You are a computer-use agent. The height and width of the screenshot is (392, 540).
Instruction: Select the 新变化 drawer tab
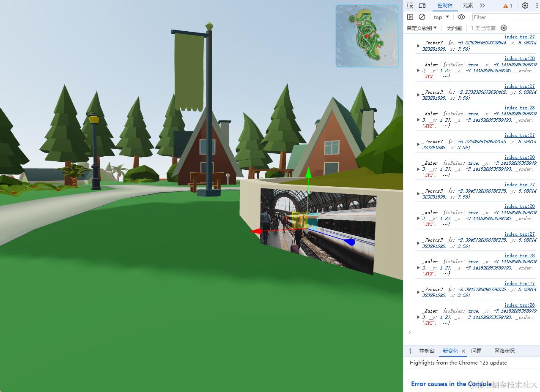point(450,351)
